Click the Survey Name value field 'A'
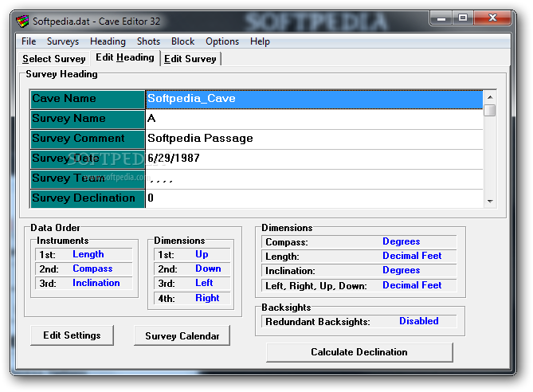The width and height of the screenshot is (533, 392). pyautogui.click(x=314, y=119)
